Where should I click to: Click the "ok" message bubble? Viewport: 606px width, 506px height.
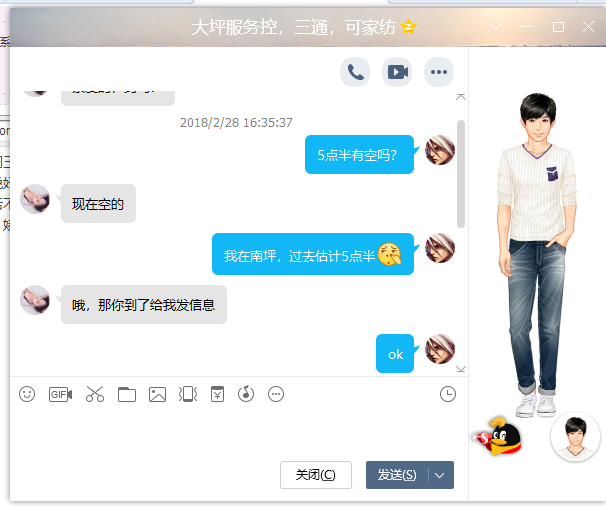point(395,354)
